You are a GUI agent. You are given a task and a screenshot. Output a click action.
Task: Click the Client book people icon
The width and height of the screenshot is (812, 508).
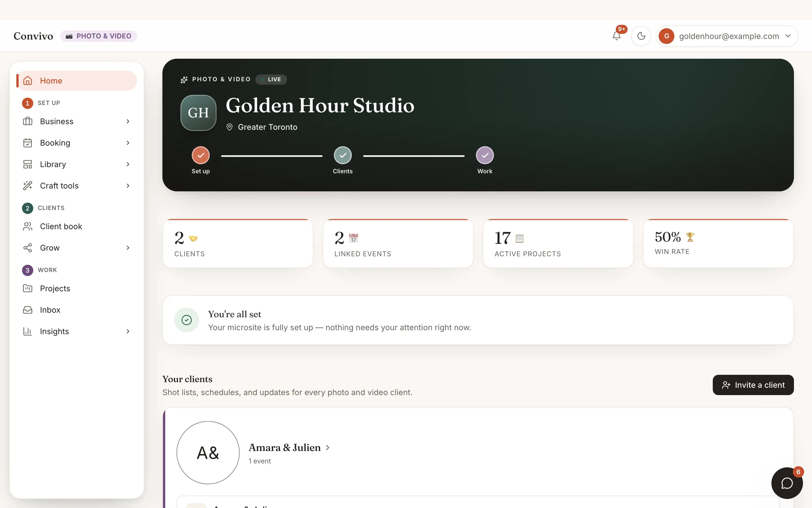[28, 226]
